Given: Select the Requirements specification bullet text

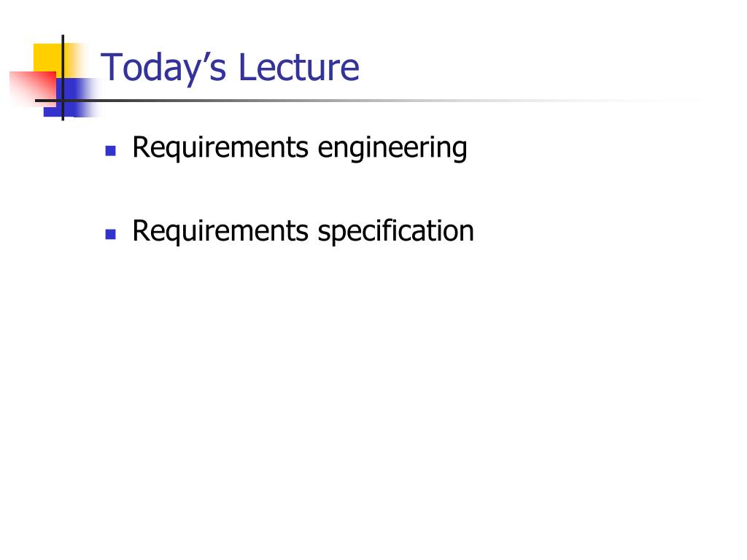Looking at the screenshot, I should coord(303,231).
